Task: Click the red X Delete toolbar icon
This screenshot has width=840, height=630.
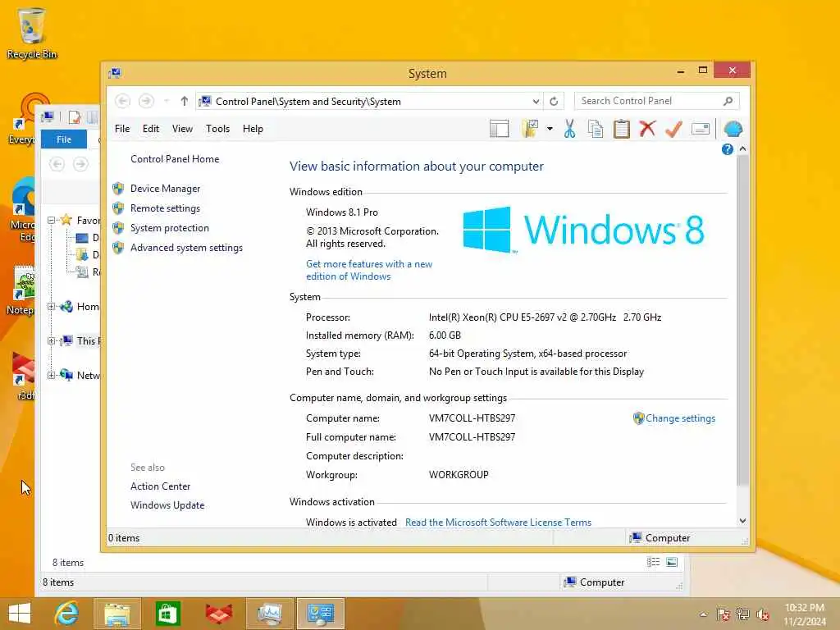Action: click(647, 129)
